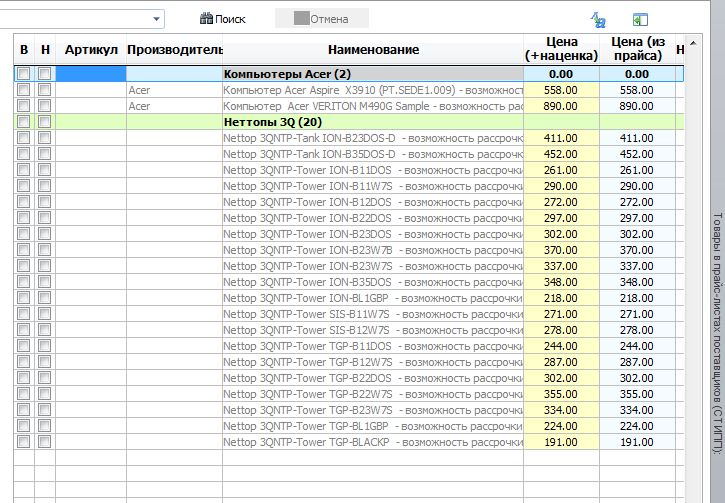Select Nettop 3QNTP-Tower TGP-B22W7S name
Image resolution: width=725 pixels, height=503 pixels.
[x=373, y=394]
